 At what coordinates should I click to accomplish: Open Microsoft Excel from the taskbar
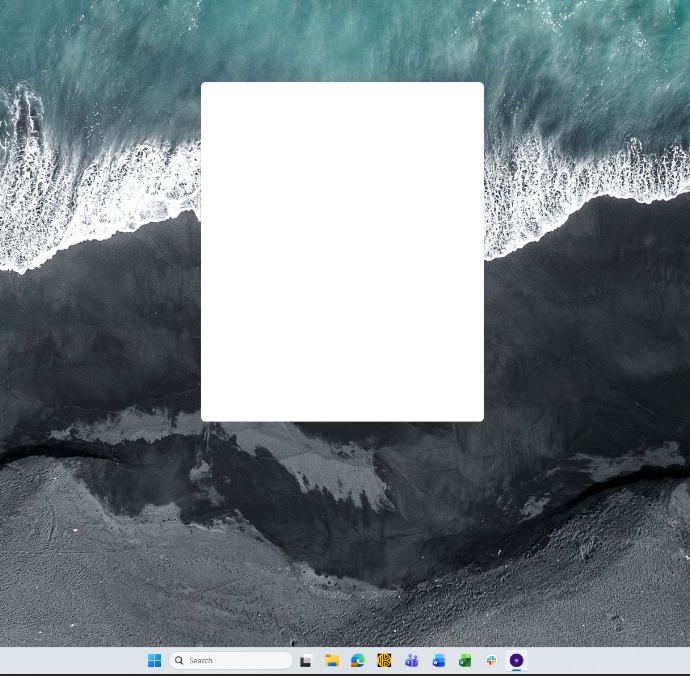(465, 660)
